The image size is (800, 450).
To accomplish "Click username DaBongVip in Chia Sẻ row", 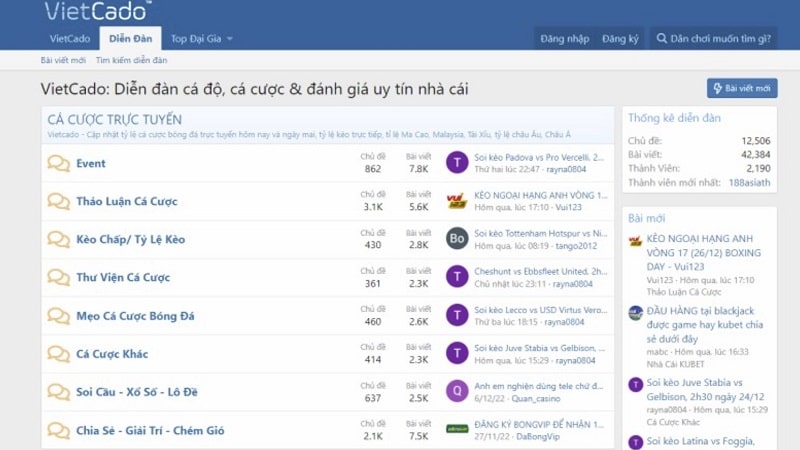I will (x=538, y=437).
